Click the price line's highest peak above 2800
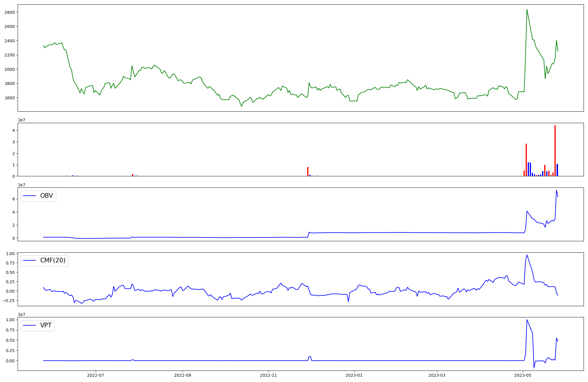Image resolution: width=588 pixels, height=382 pixels. 527,10
